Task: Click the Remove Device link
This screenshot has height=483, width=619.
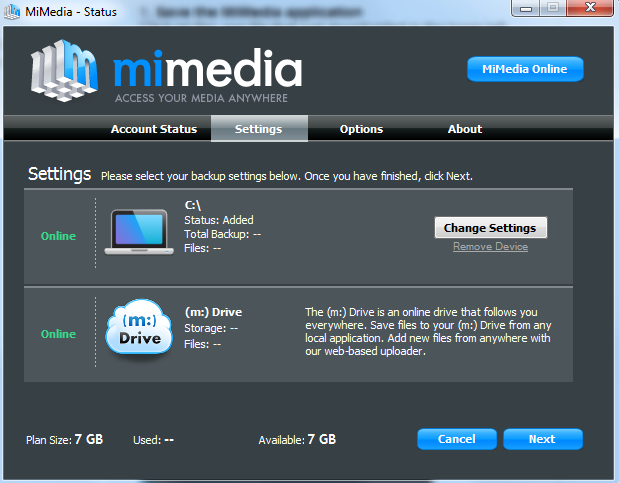Action: click(490, 246)
